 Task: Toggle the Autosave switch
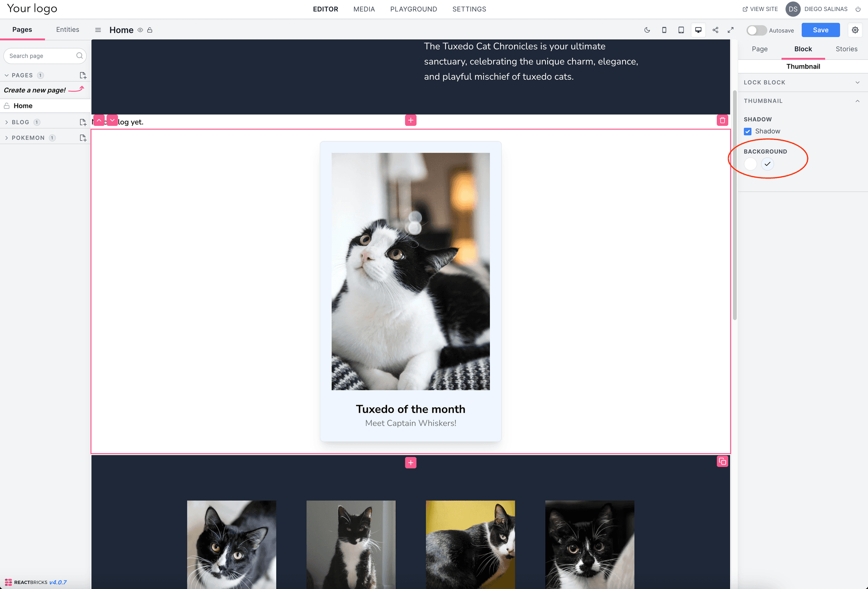click(756, 31)
